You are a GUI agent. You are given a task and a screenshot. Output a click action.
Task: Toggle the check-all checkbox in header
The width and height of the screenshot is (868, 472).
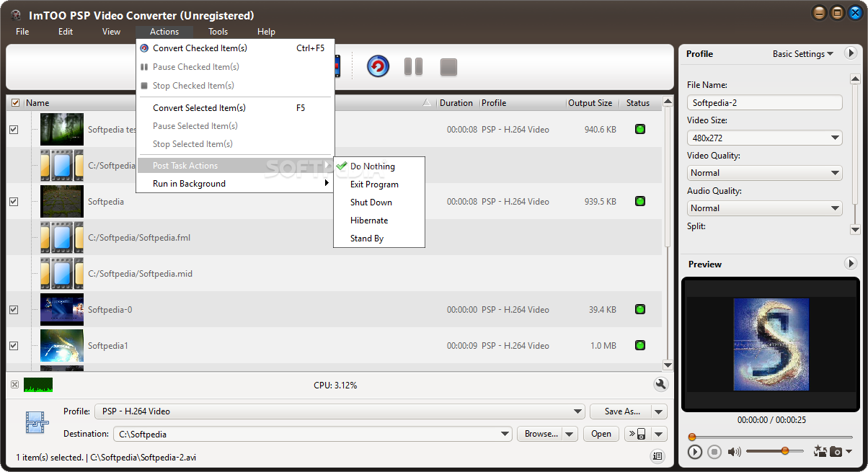15,103
